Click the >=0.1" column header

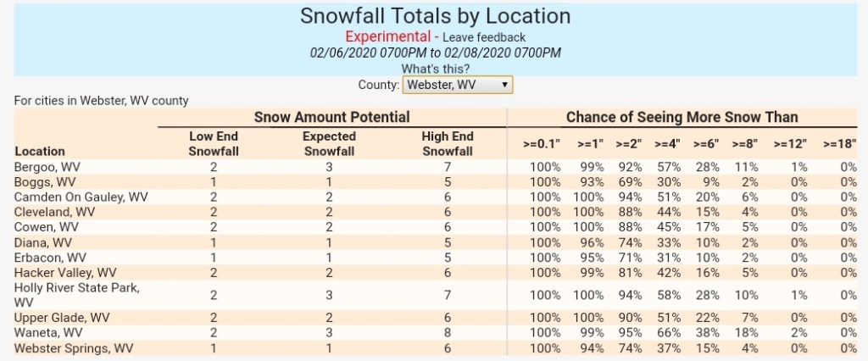click(x=544, y=144)
